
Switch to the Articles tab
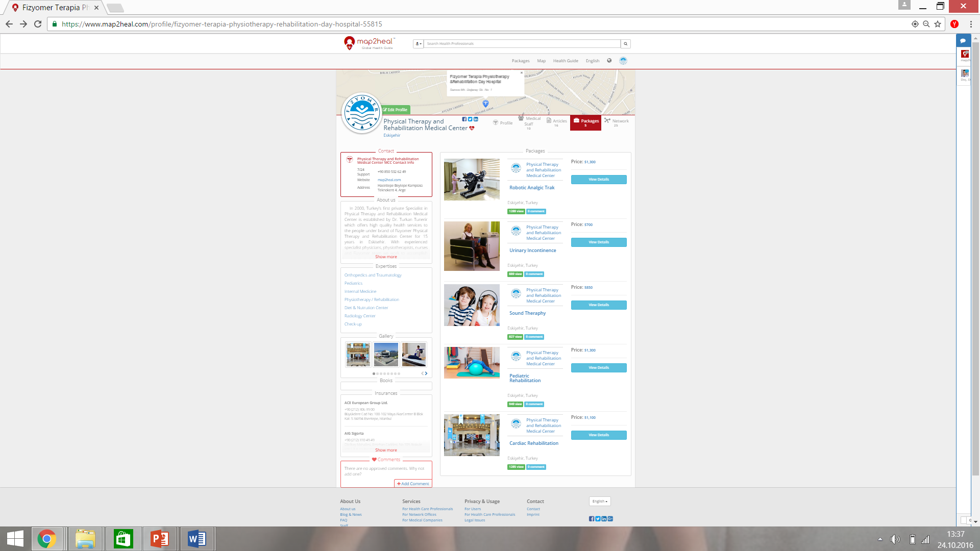pyautogui.click(x=556, y=122)
